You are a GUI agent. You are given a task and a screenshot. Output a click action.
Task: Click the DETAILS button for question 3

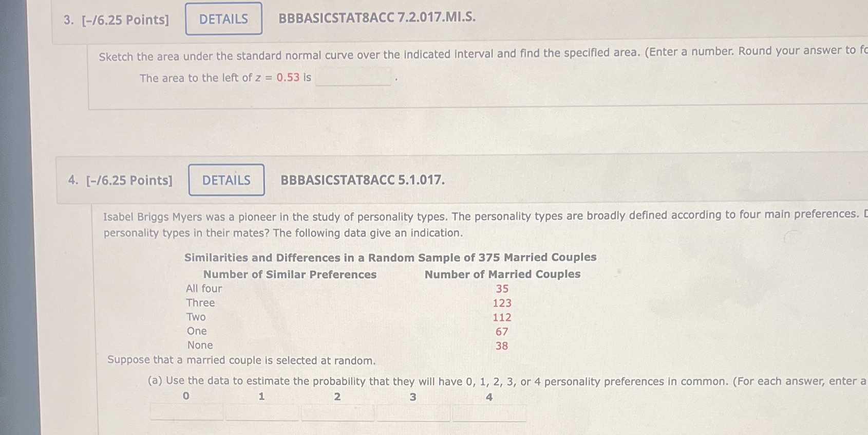223,19
